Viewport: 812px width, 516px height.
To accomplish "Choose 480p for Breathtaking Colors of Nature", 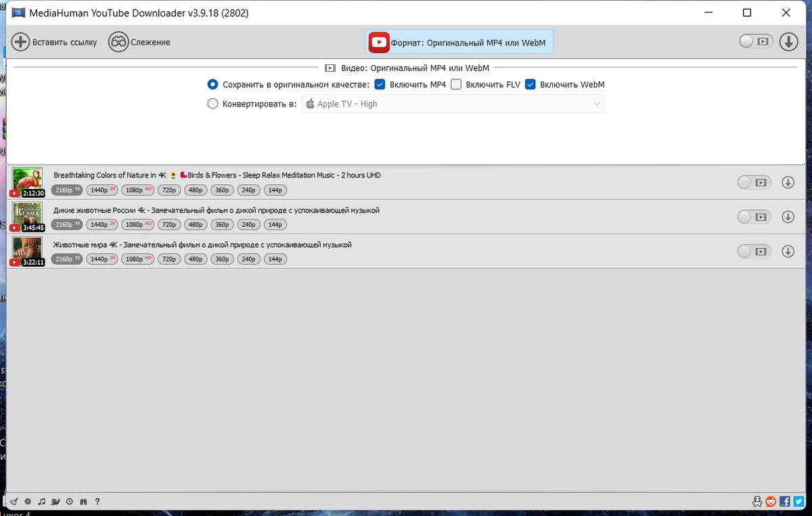I will coord(196,190).
